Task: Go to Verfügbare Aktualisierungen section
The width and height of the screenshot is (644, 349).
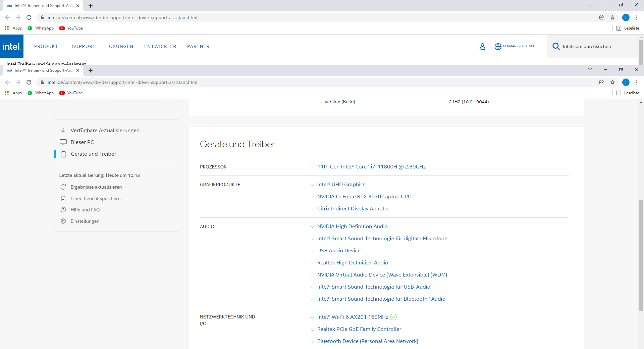Action: point(105,131)
